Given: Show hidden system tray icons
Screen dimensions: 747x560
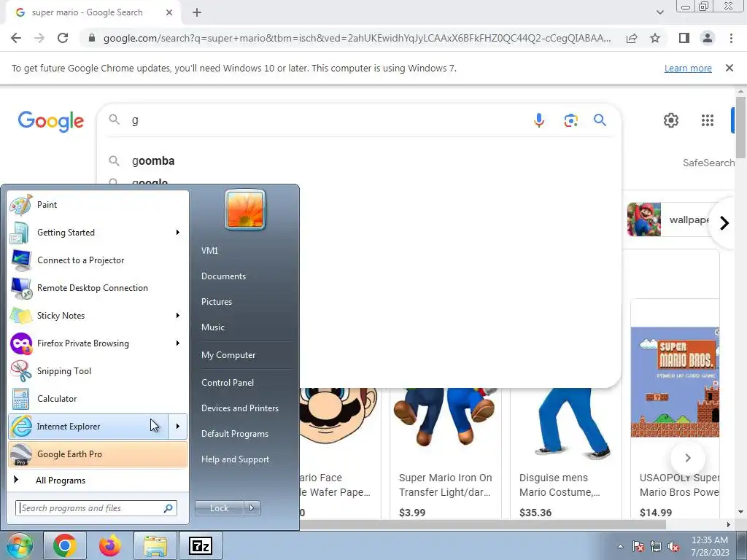Looking at the screenshot, I should pyautogui.click(x=620, y=546).
